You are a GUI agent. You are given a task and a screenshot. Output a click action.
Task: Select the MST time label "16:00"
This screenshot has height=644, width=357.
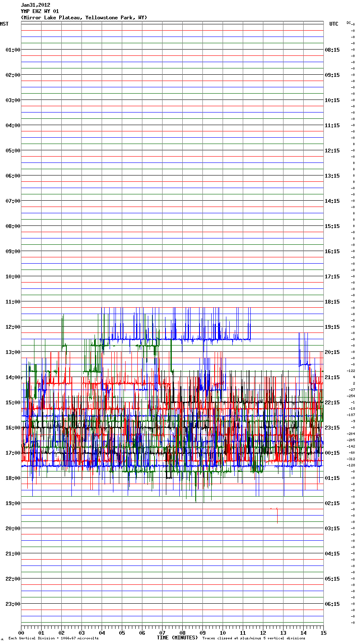13,428
